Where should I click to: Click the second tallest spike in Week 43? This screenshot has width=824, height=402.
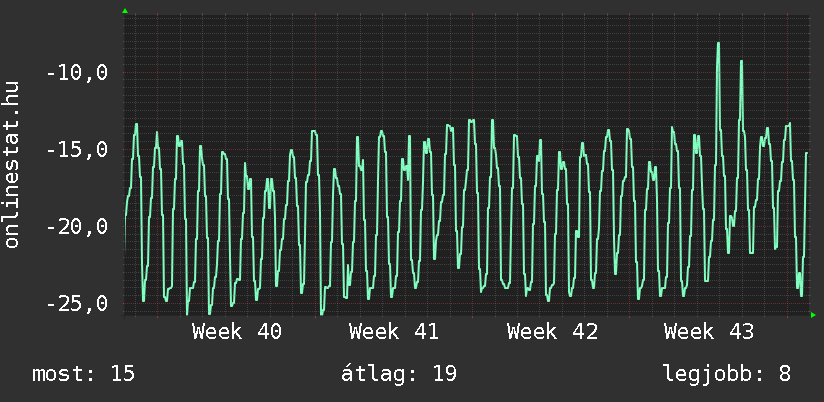click(x=741, y=61)
